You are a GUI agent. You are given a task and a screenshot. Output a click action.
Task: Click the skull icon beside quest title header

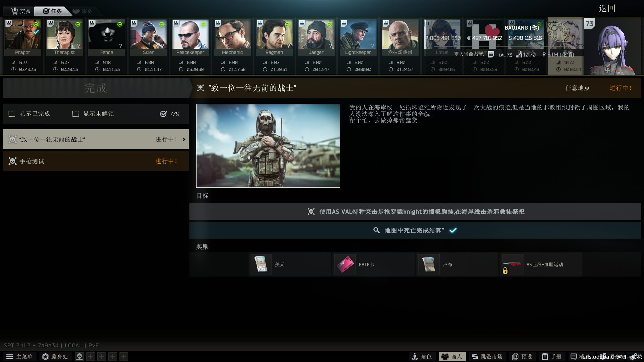(200, 88)
